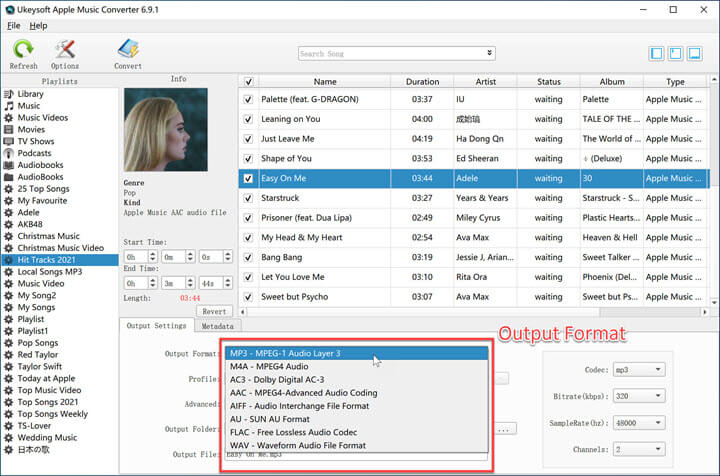
Task: Toggle the select-all checkbox in table header
Action: [249, 81]
